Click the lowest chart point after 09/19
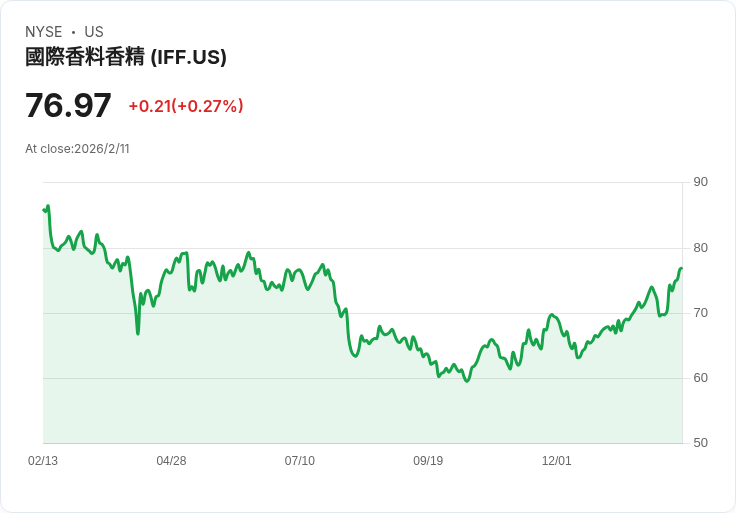 click(466, 381)
